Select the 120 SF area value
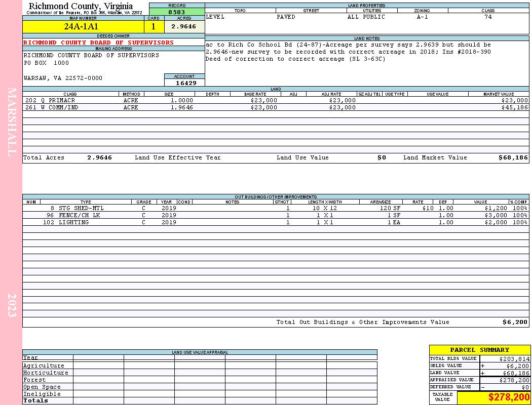Image resolution: width=532 pixels, height=405 pixels. pos(390,208)
